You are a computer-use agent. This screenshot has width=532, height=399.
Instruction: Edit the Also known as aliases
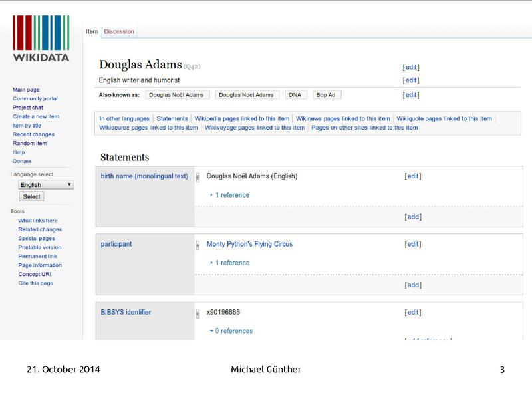tap(411, 95)
